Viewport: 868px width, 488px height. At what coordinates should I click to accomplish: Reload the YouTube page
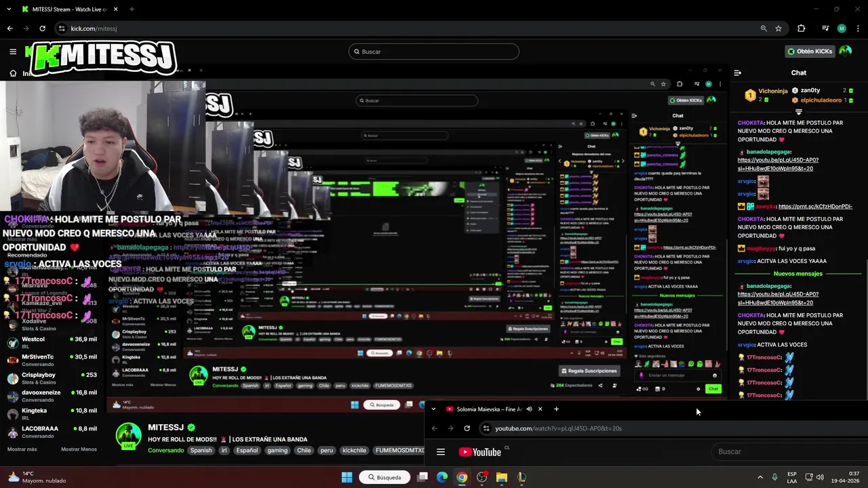[467, 428]
